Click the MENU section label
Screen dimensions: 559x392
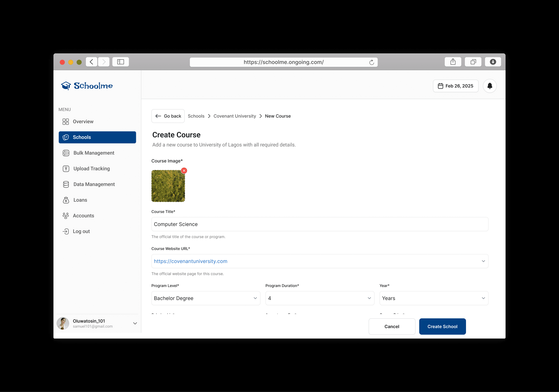point(64,109)
